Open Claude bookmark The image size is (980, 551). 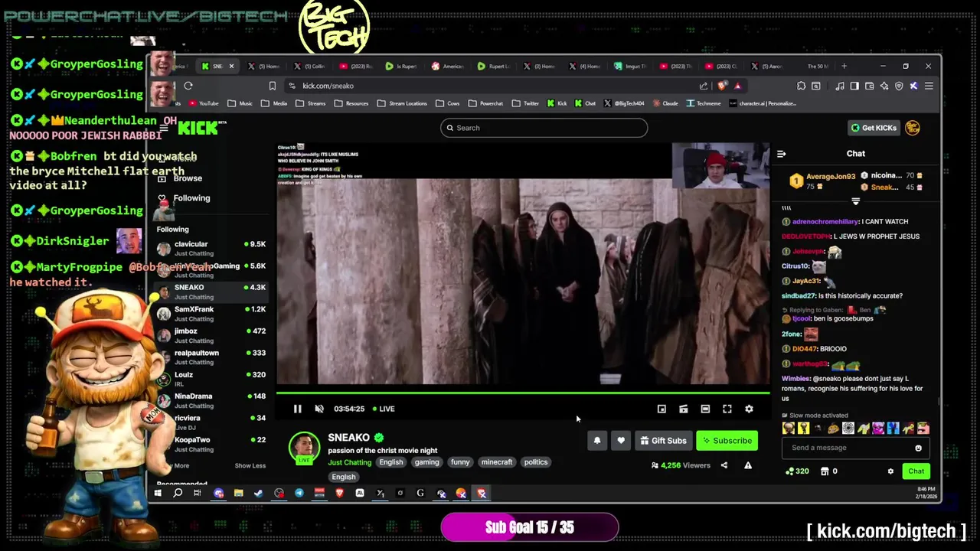pos(665,103)
